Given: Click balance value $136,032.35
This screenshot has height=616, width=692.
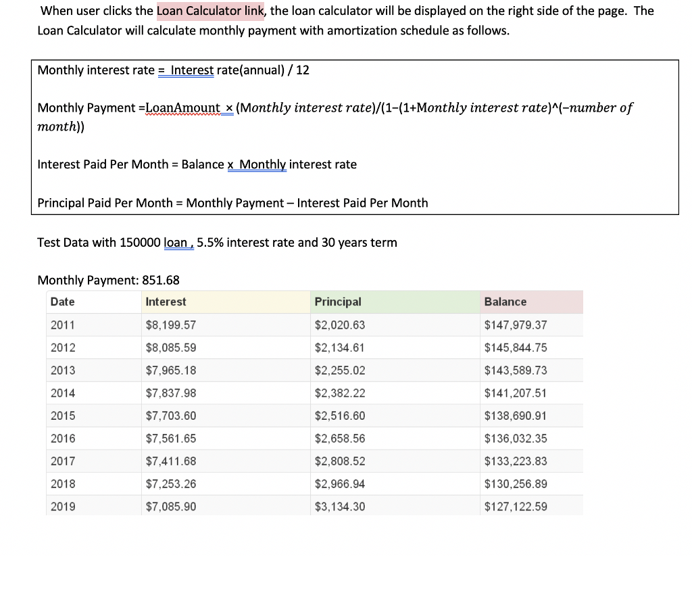Looking at the screenshot, I should point(516,439).
